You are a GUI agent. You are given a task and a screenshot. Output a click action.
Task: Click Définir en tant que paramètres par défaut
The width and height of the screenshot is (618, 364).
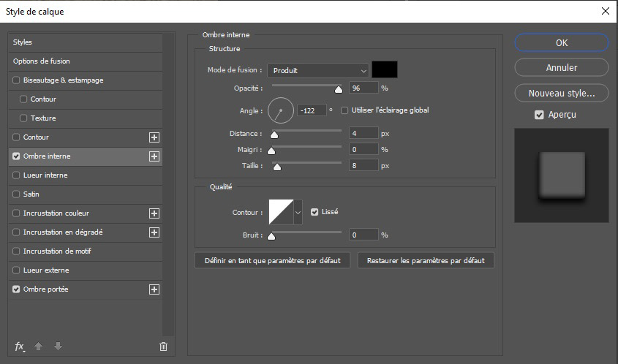(272, 260)
